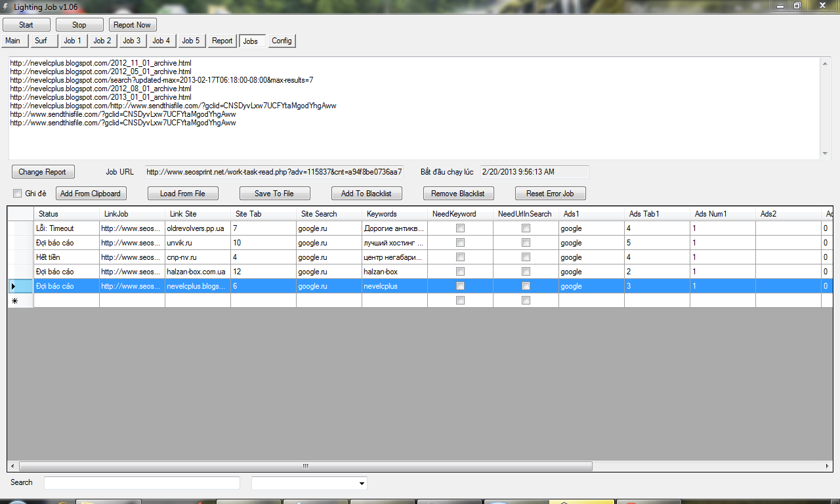This screenshot has width=840, height=504.
Task: Click the 'oldrevolvers.pp.ua' Link Site cell
Action: 198,228
